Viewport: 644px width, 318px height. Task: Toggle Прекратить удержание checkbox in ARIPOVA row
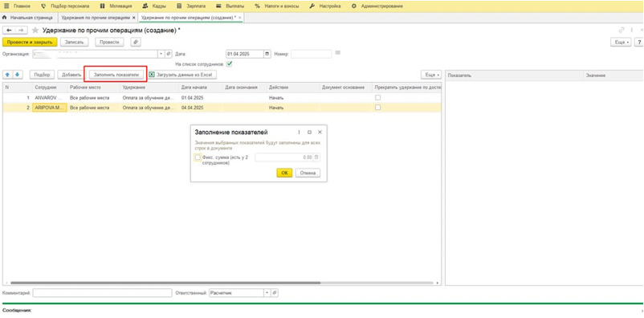[x=378, y=108]
